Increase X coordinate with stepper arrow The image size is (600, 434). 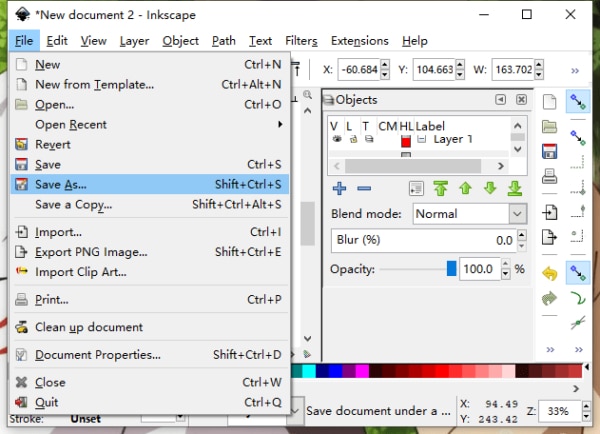click(385, 65)
